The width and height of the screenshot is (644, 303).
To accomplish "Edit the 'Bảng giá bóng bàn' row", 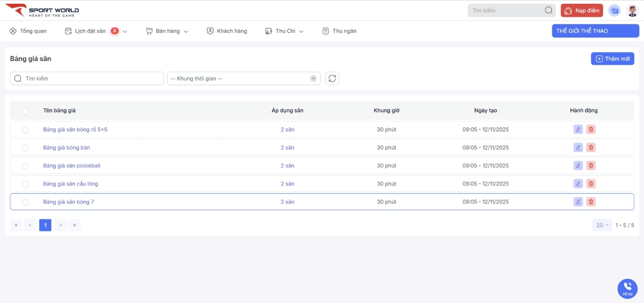I will (x=578, y=147).
